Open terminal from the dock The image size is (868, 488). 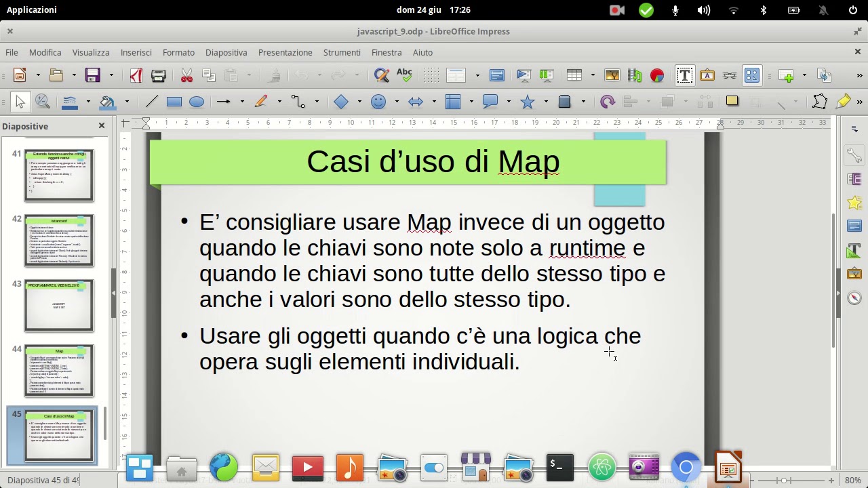coord(560,467)
